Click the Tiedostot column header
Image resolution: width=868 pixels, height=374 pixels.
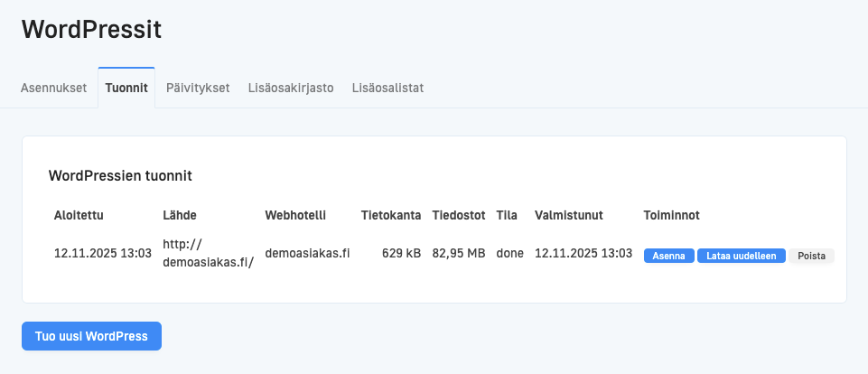tap(459, 216)
